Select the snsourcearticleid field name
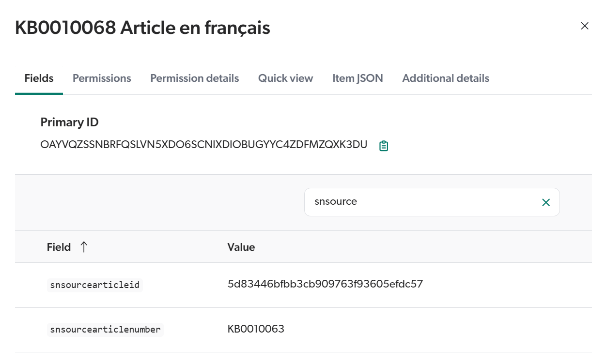The width and height of the screenshot is (606, 364). 95,285
